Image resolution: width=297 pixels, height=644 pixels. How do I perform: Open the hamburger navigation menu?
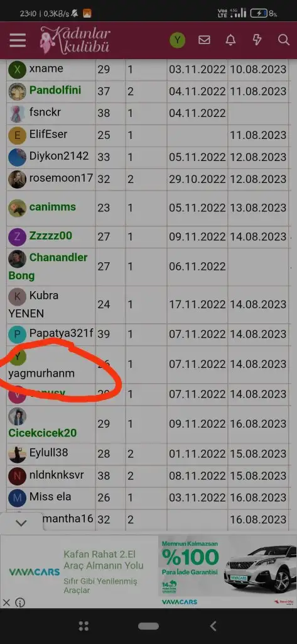pos(18,40)
